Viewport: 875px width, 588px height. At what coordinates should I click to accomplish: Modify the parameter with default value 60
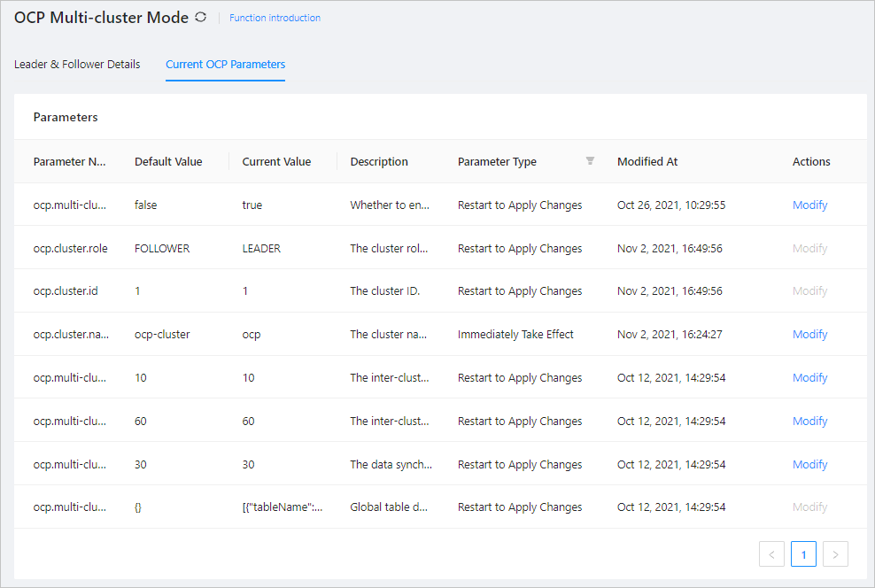click(x=809, y=421)
